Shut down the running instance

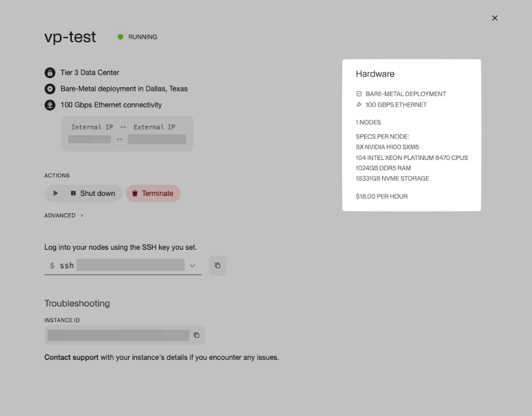click(92, 193)
